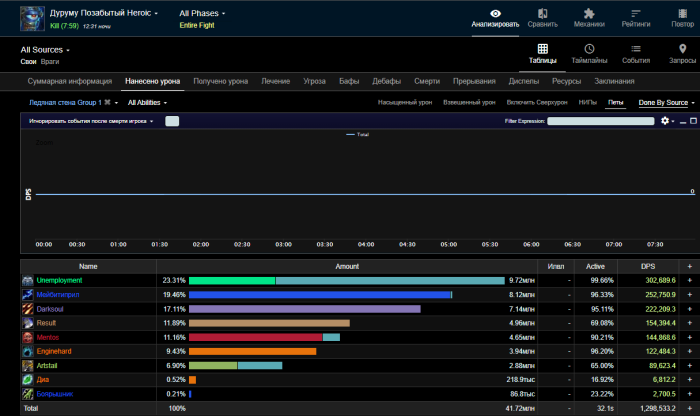Viewport: 700px width, 416px height.
Task: Click the Unemployment player name link
Action: tap(59, 281)
